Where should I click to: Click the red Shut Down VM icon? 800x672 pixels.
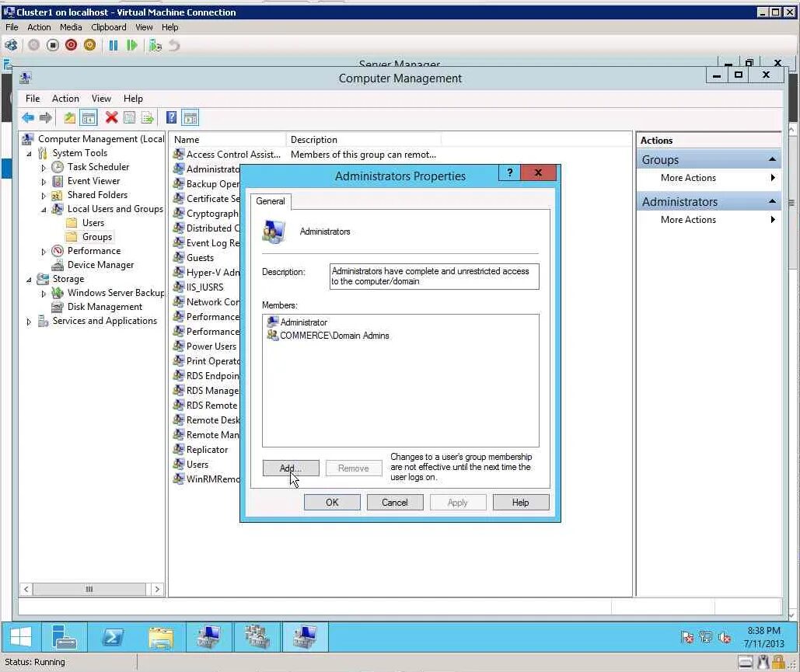(71, 45)
